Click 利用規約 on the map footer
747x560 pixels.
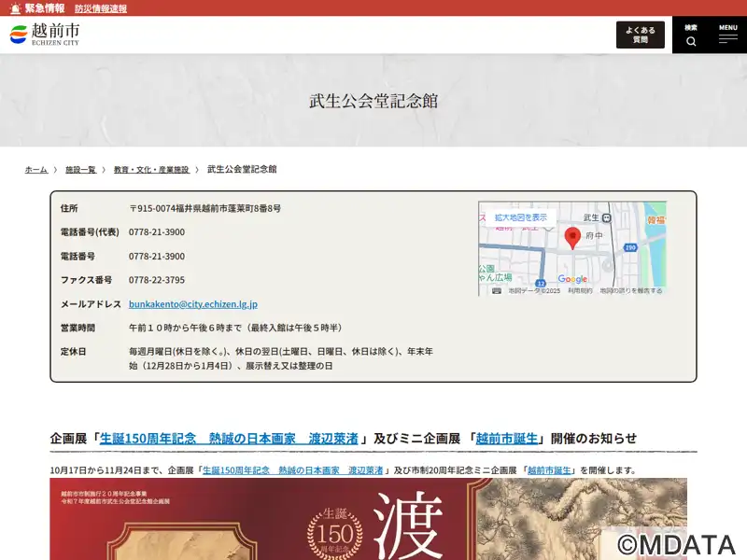tap(580, 290)
